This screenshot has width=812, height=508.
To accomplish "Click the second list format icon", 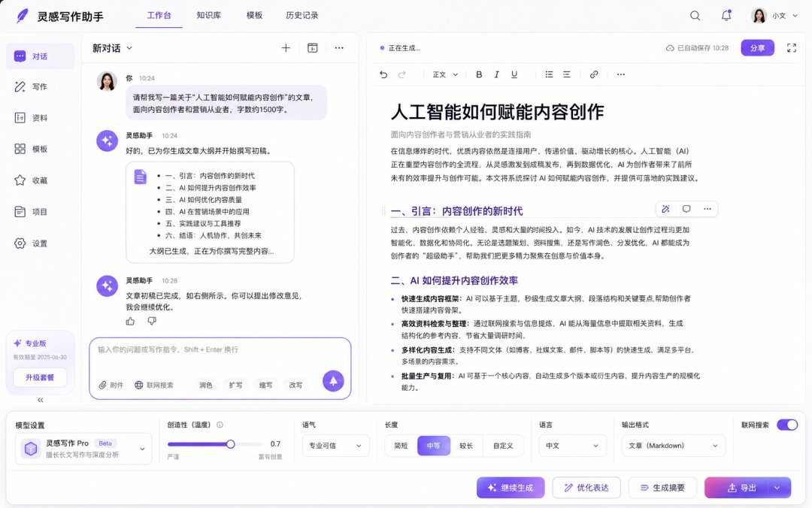I will point(567,74).
